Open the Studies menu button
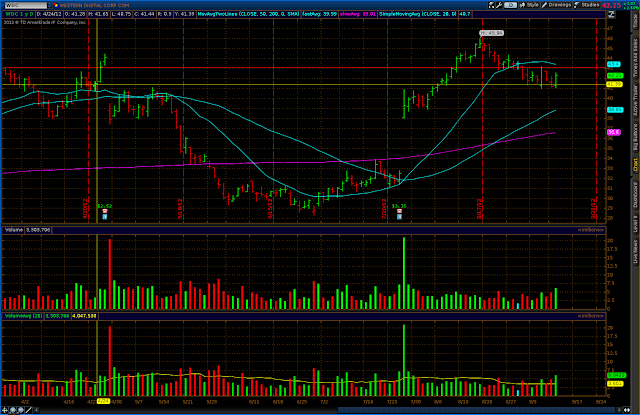The image size is (640, 415). [587, 5]
